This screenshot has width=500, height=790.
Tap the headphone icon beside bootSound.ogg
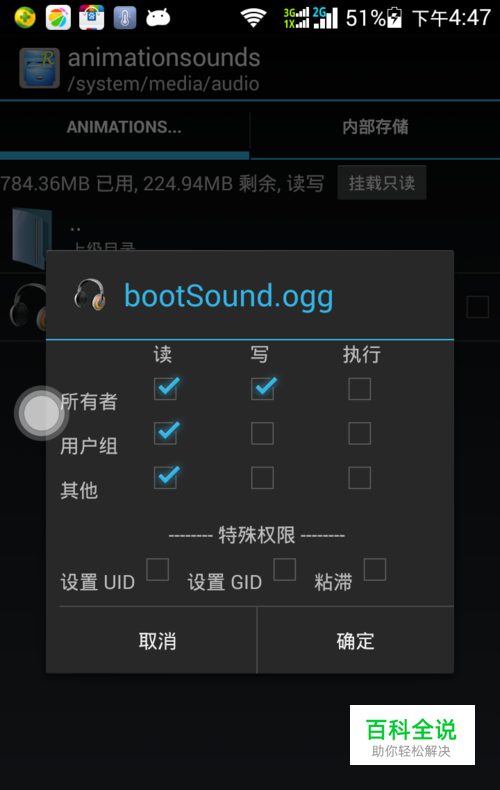point(90,295)
